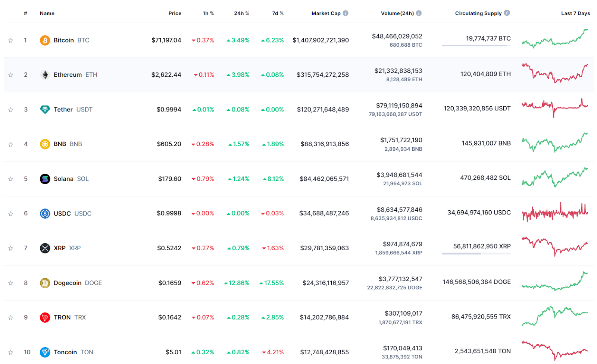Open the Tether USDT coin page
This screenshot has height=364, width=597.
coord(73,110)
